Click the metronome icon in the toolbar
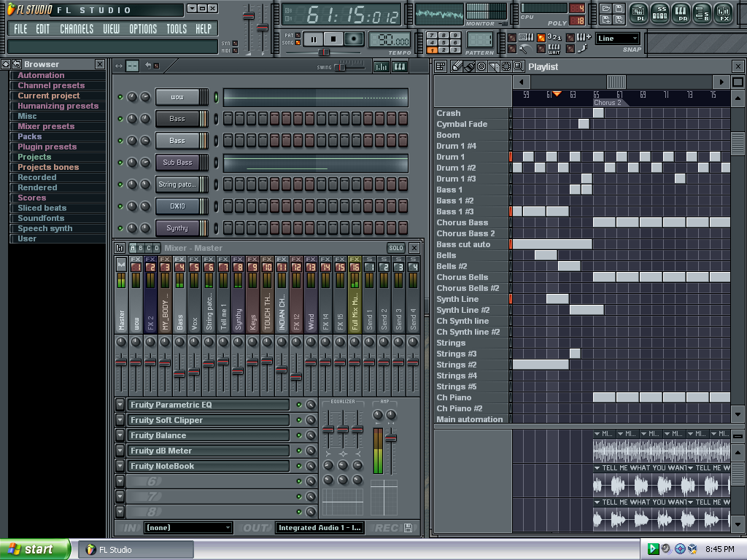The image size is (747, 560). 525,49
